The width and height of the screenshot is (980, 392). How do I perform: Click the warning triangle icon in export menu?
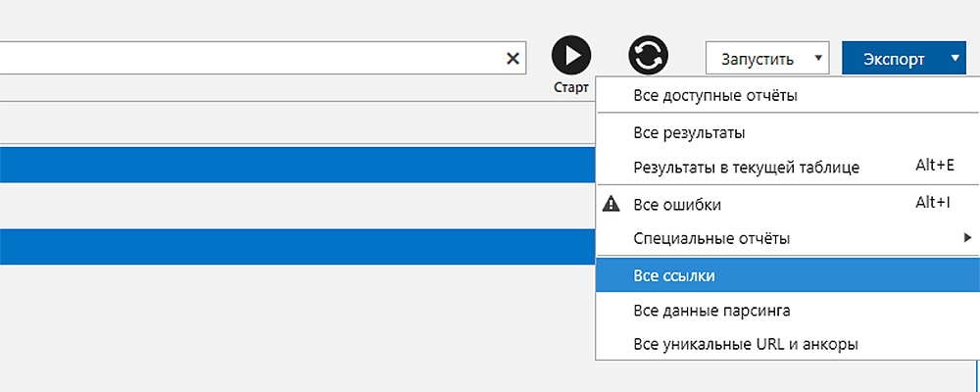click(612, 204)
